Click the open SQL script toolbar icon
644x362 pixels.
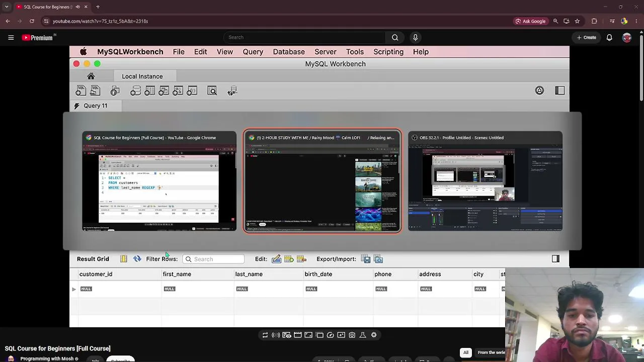click(x=95, y=90)
